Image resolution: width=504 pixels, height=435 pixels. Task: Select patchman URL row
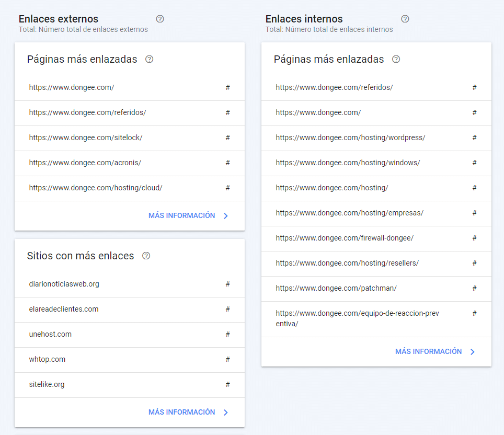(376, 289)
